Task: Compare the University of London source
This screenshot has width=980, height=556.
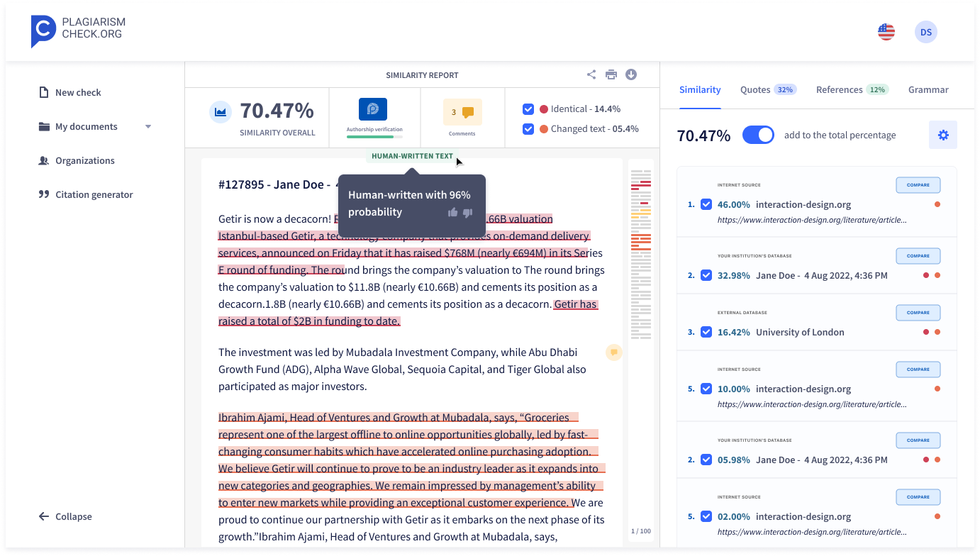Action: [918, 313]
